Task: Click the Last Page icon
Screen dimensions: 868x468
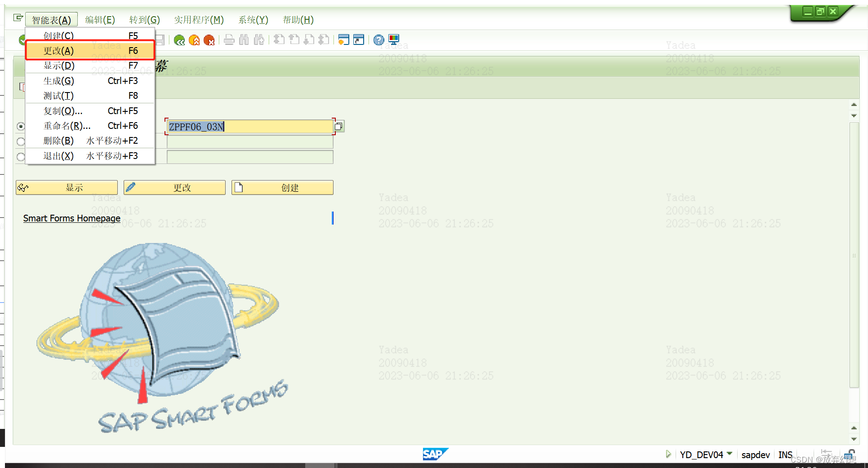Action: click(x=324, y=40)
